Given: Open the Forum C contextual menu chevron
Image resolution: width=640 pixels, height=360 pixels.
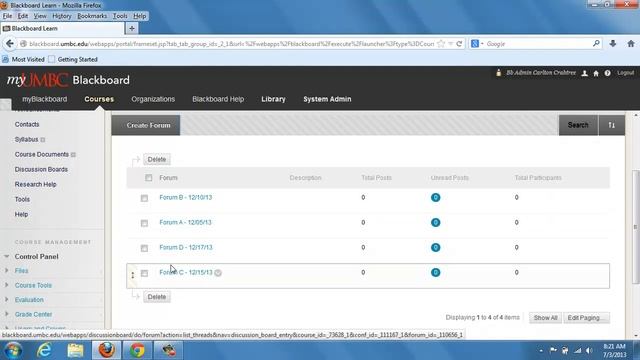Looking at the screenshot, I should click(218, 273).
